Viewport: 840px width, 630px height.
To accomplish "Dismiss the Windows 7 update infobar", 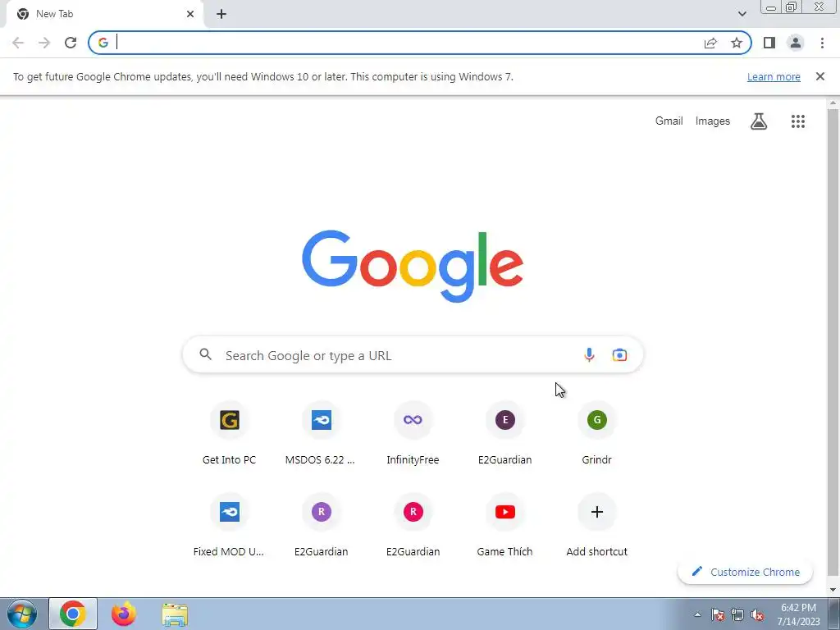I will coord(820,76).
